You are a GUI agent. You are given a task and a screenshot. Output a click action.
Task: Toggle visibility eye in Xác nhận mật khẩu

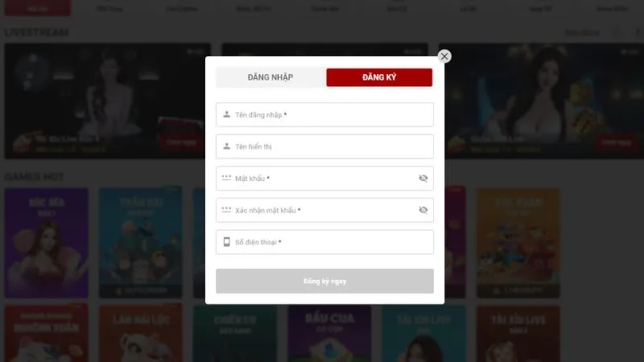coord(423,210)
